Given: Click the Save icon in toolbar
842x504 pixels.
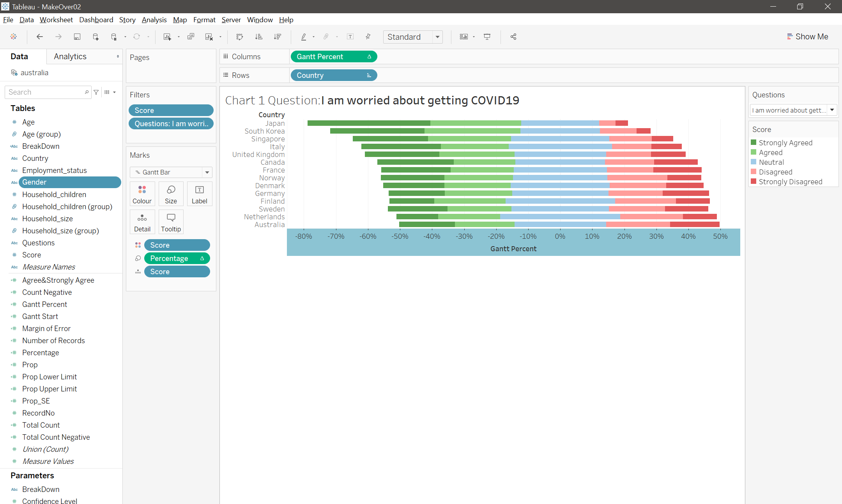Looking at the screenshot, I should pos(77,37).
